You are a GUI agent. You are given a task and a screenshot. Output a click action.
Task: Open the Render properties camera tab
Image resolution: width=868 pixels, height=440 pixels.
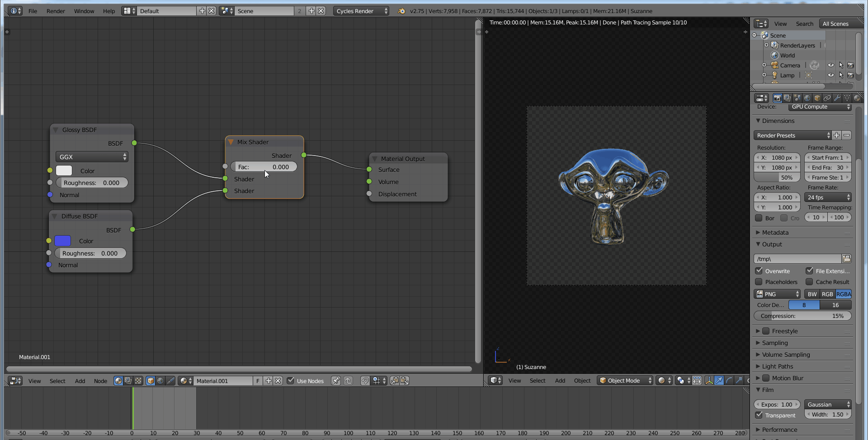pyautogui.click(x=778, y=98)
